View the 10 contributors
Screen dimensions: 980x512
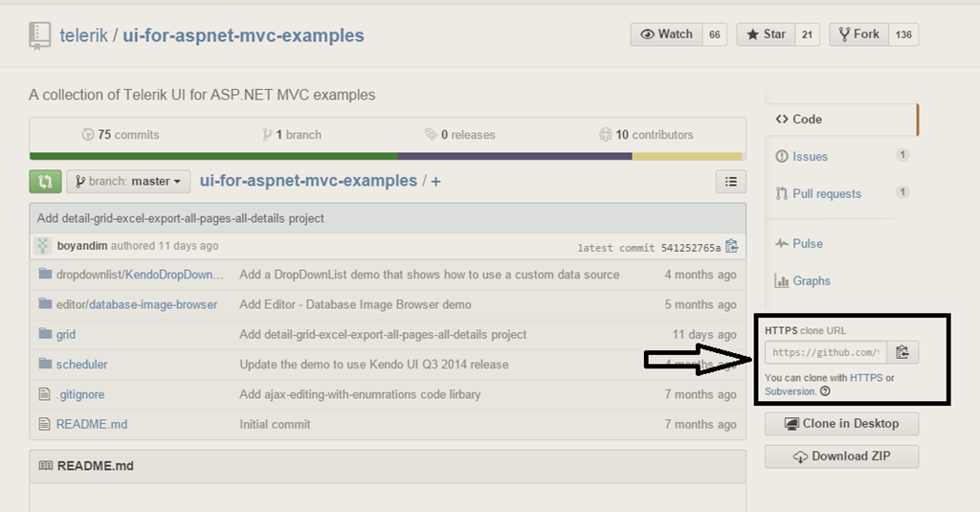click(x=646, y=134)
